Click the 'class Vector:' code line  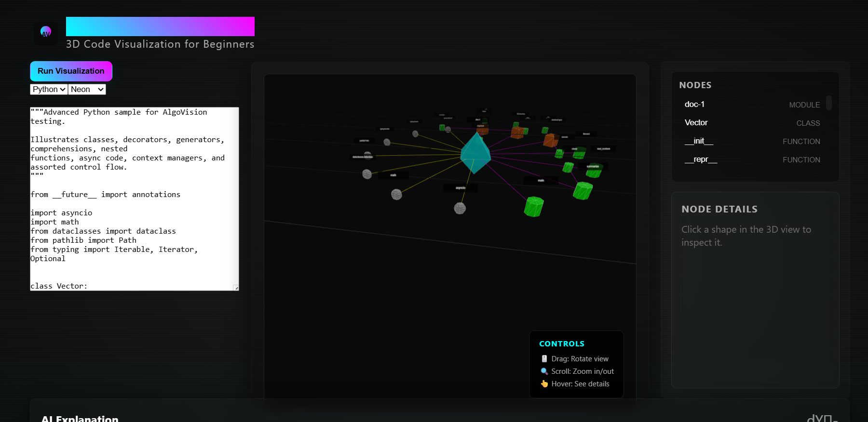pos(59,286)
